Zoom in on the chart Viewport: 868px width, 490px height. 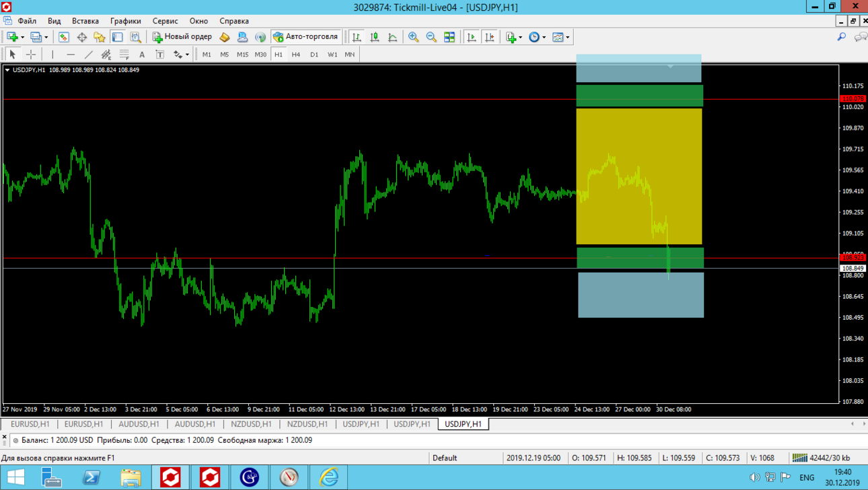point(414,37)
